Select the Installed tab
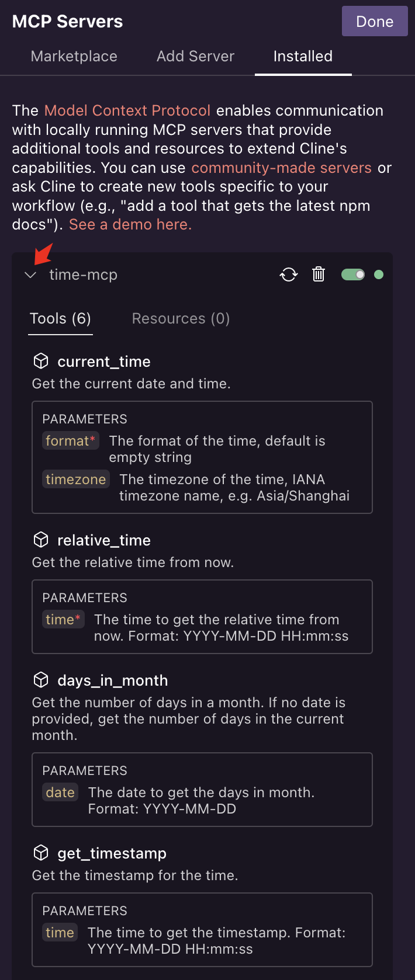 [303, 56]
